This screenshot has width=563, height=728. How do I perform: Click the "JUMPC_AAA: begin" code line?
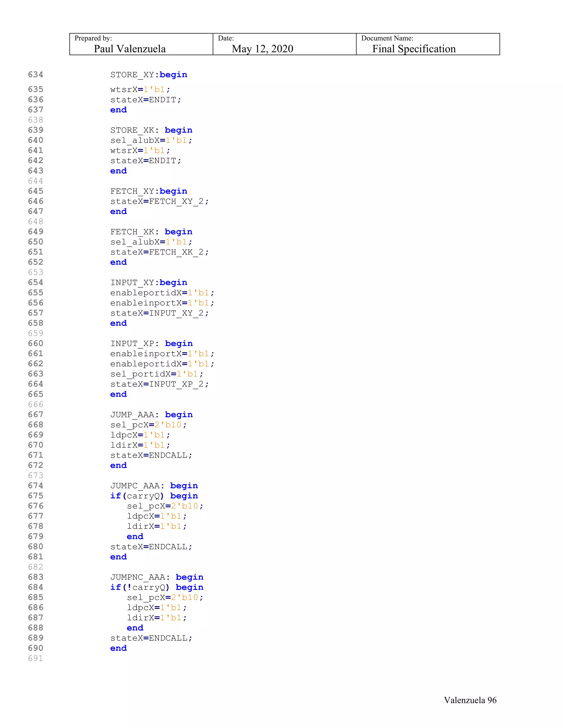[154, 486]
